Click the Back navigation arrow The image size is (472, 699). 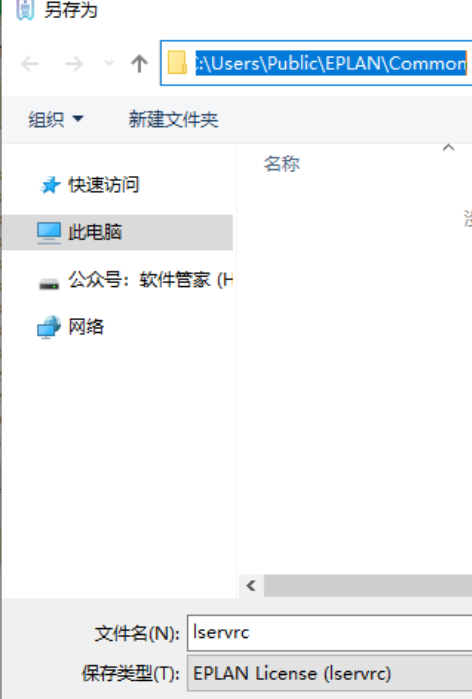(30, 64)
